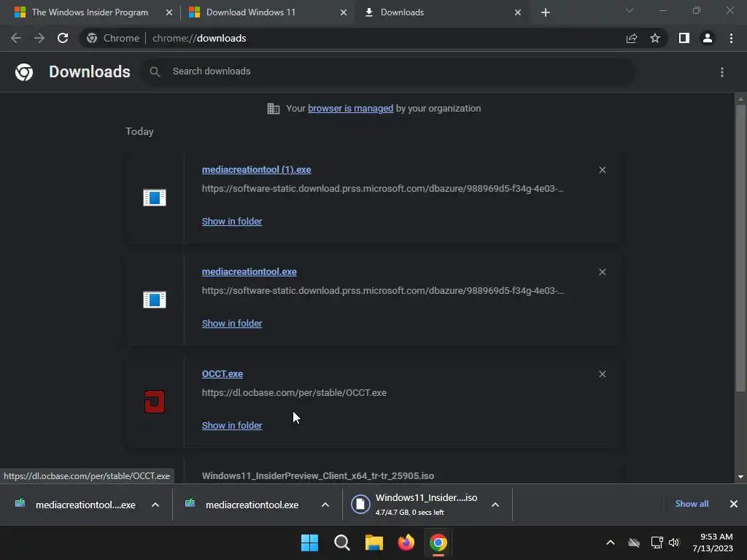The width and height of the screenshot is (747, 560).
Task: Click the Chrome taskbar icon
Action: click(438, 542)
